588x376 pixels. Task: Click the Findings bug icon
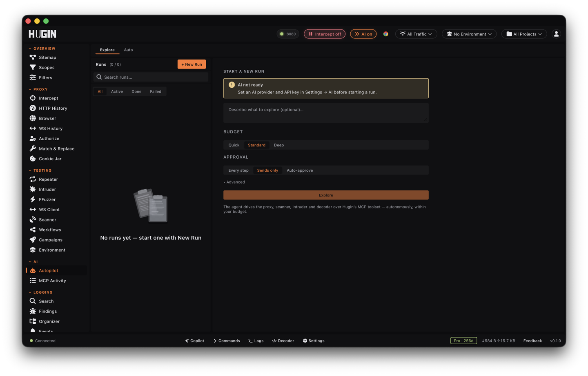[x=33, y=311]
